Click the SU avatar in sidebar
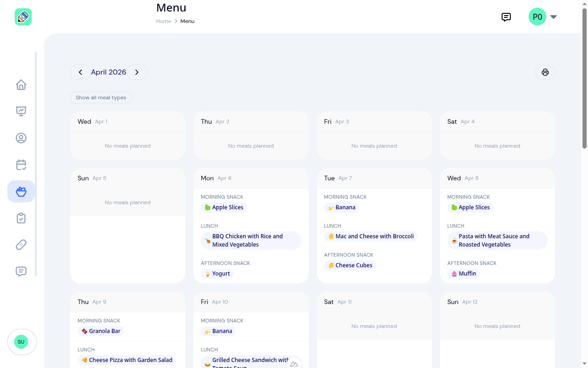Screen dimensions: 588x368 (21, 342)
